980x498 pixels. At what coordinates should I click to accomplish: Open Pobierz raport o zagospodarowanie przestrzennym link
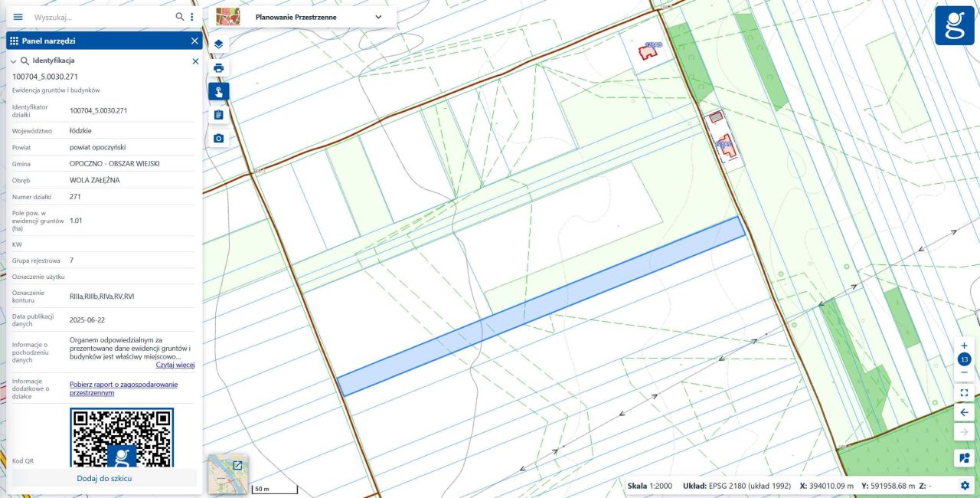(123, 388)
